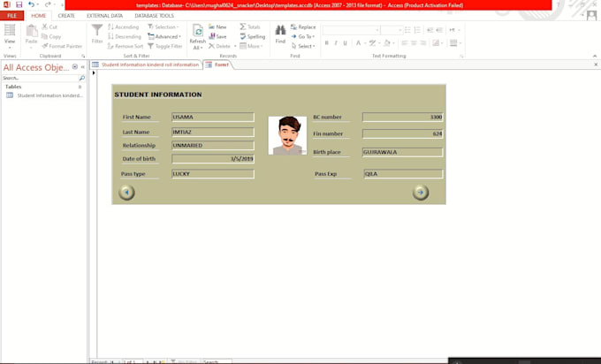Switch to the Student Information table tab
The image size is (601, 364).
point(146,64)
